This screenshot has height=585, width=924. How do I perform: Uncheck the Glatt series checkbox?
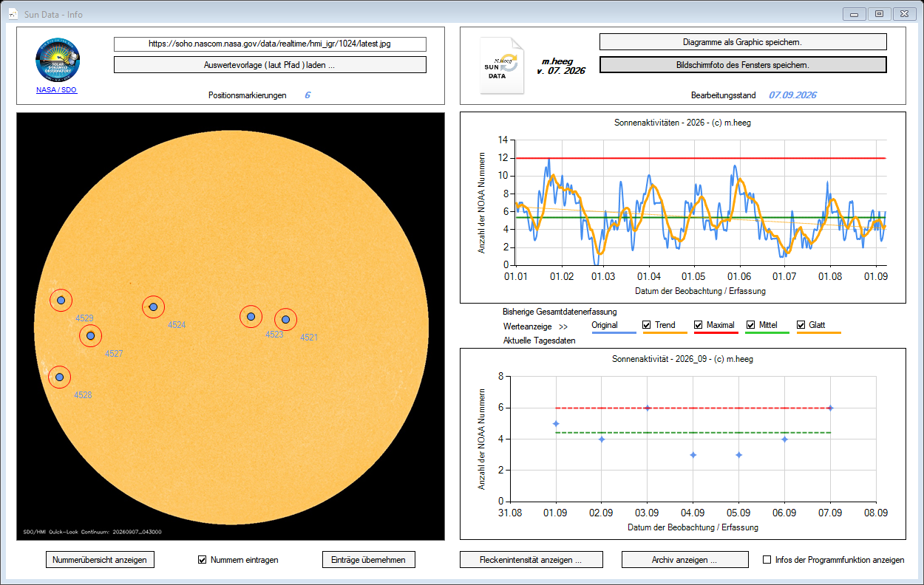[801, 325]
